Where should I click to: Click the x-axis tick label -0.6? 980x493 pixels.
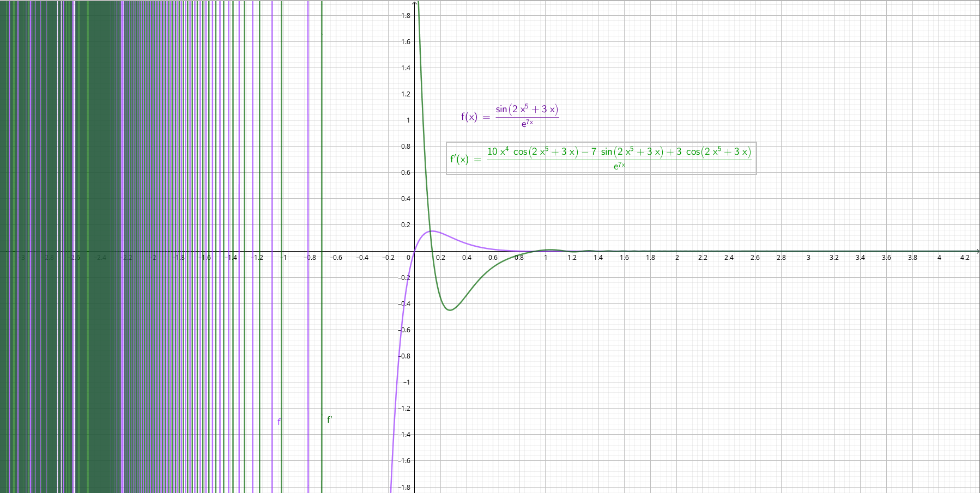click(x=336, y=258)
